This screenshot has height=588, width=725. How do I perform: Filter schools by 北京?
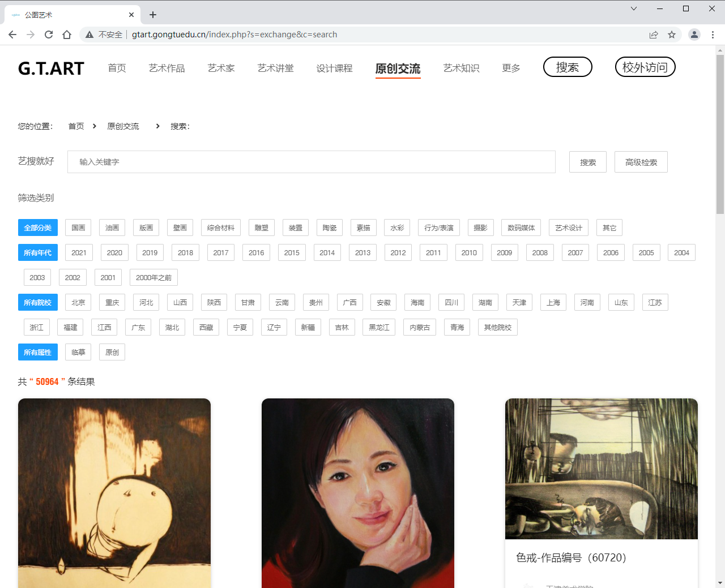[x=78, y=302]
